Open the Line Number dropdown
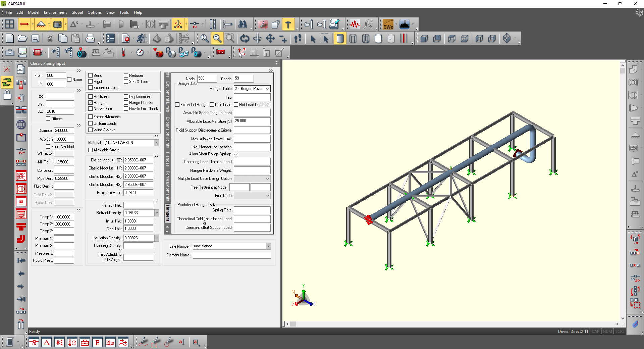Viewport: 644px width, 349px height. (x=268, y=246)
